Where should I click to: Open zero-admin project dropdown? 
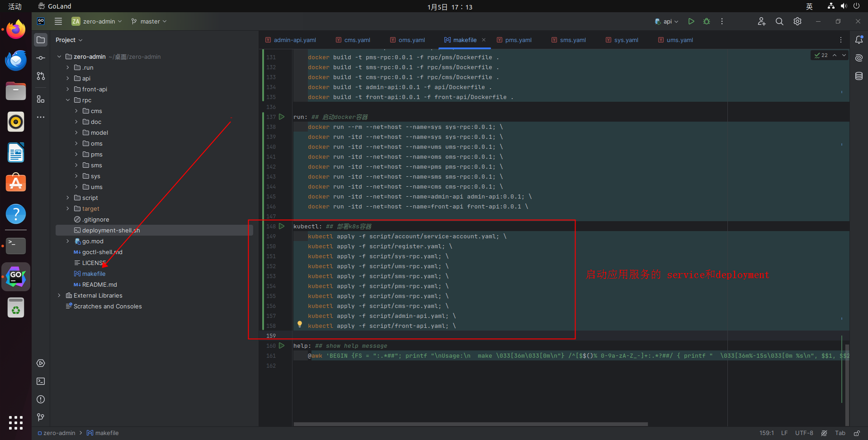[97, 21]
